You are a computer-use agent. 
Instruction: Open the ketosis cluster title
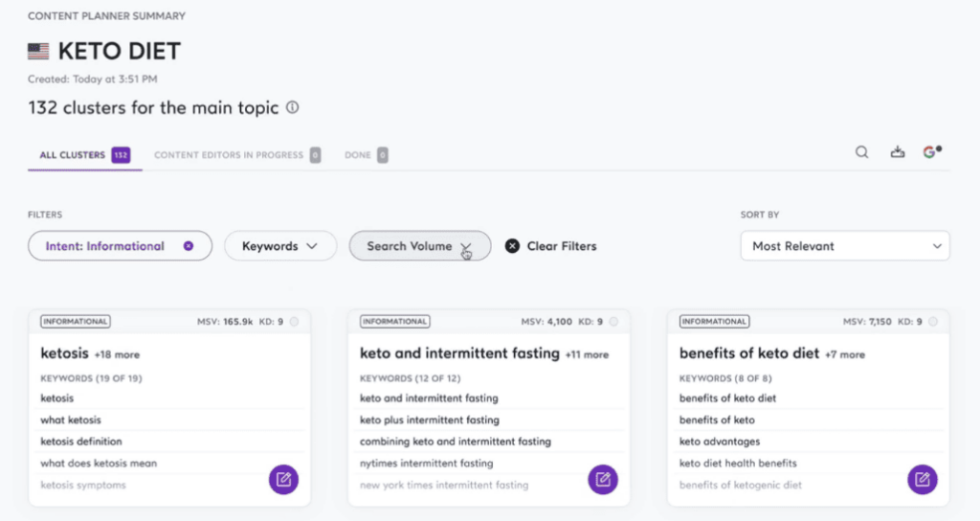[64, 353]
